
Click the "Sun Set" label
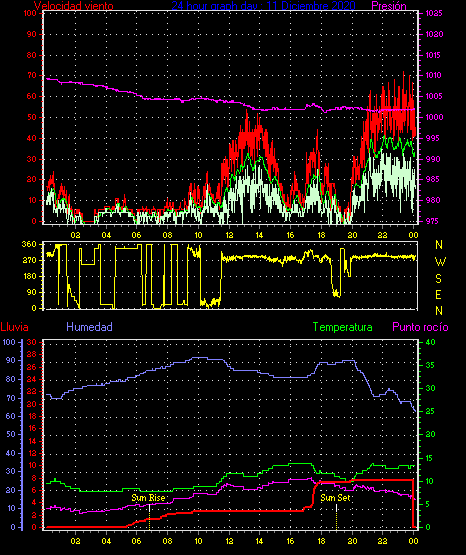(x=335, y=498)
